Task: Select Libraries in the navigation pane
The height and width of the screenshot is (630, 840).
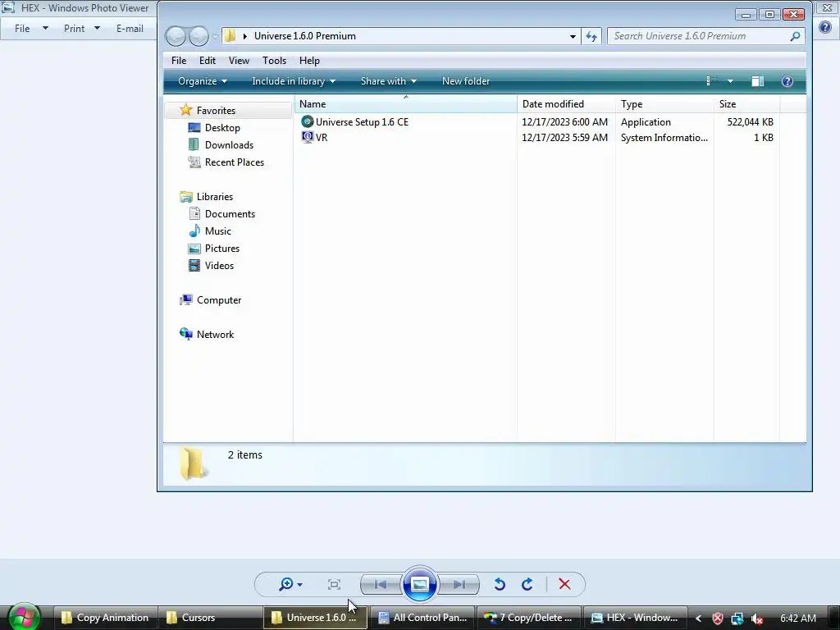Action: [214, 197]
